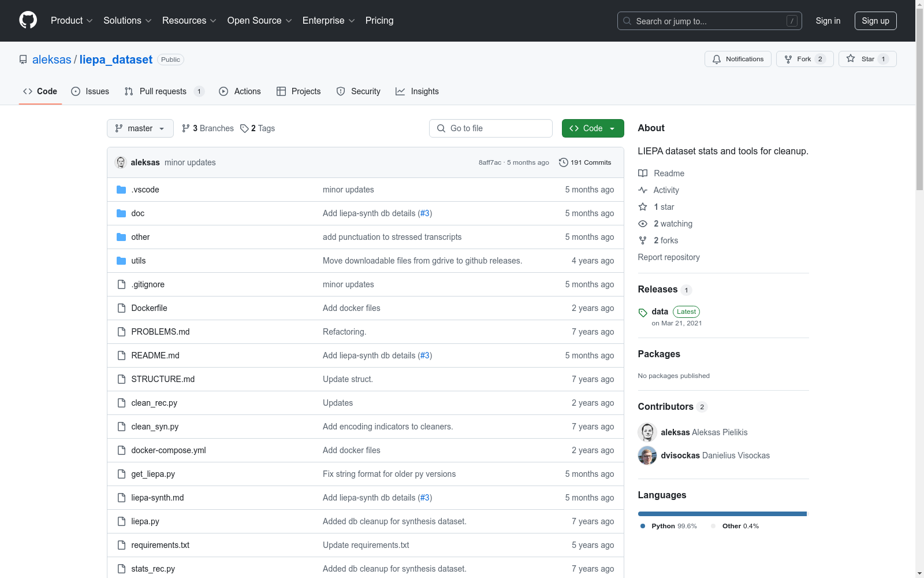
Task: Click the Go to file input
Action: tap(491, 128)
